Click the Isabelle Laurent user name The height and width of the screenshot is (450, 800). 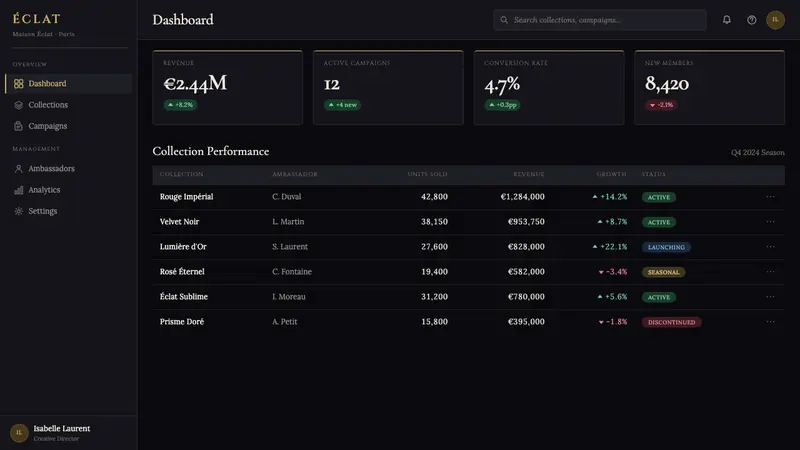(62, 429)
